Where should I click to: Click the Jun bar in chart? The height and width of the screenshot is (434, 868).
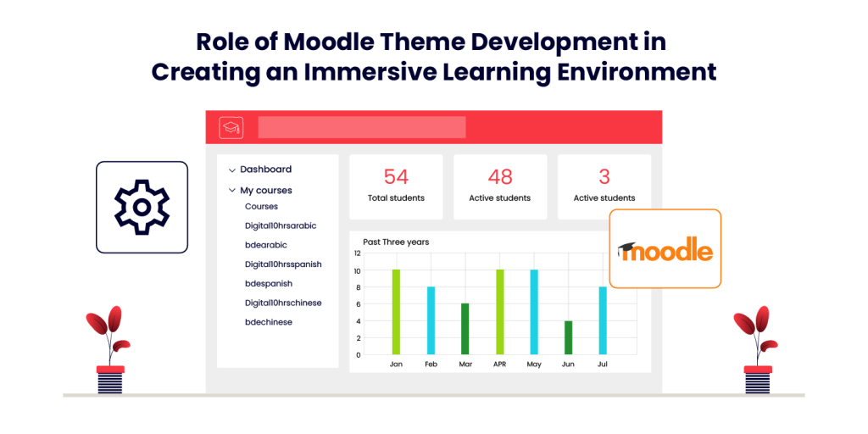569,337
